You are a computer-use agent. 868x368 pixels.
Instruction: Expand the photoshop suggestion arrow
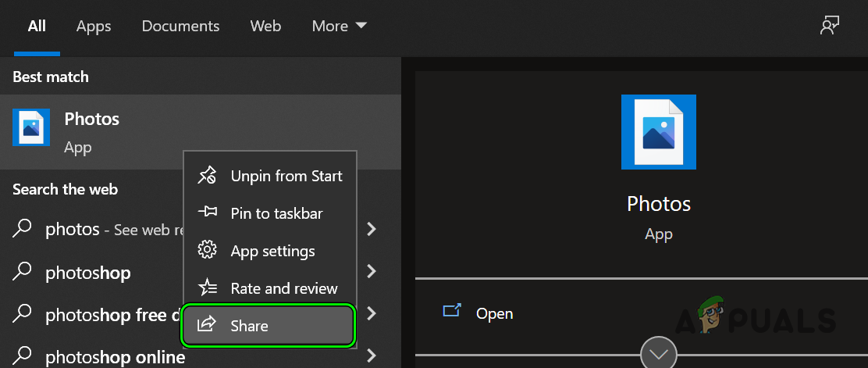[372, 272]
